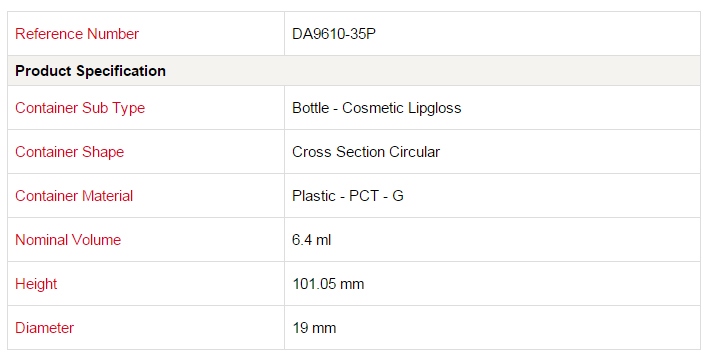Select the Plastic - PCT - G value
Screen dimensions: 710x360
coord(348,196)
